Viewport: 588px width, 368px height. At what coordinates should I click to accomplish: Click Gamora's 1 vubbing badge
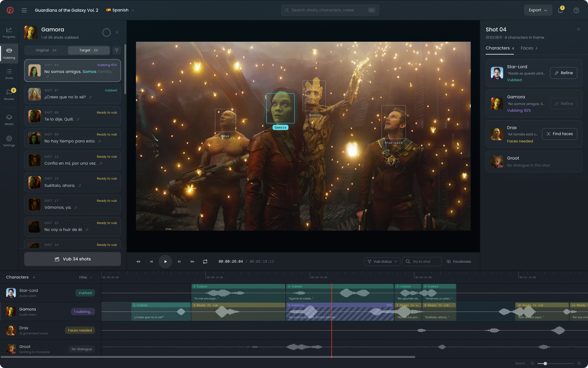click(x=83, y=312)
